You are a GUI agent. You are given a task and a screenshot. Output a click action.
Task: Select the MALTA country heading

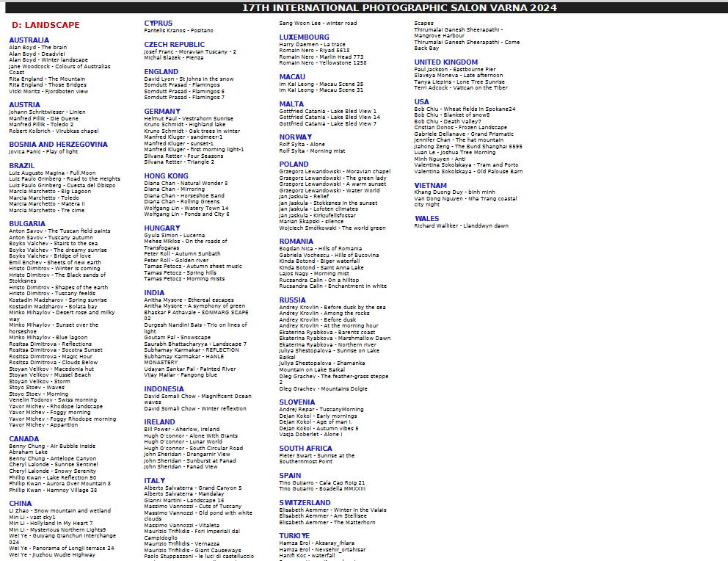291,104
